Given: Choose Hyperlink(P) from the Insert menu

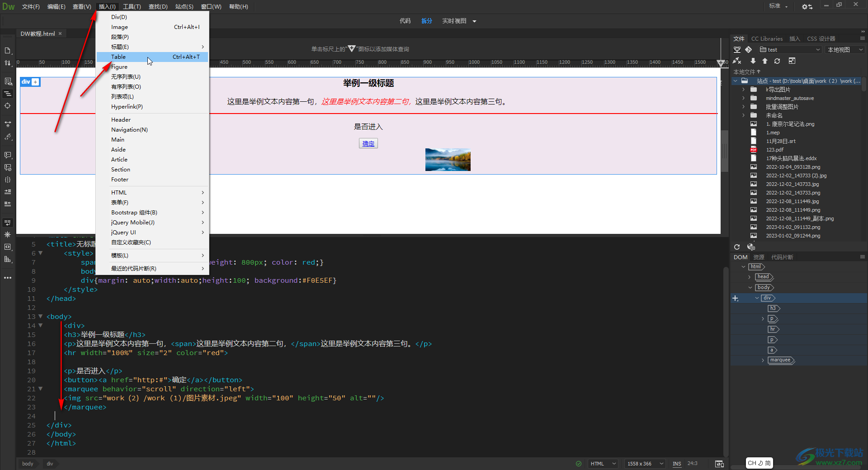Looking at the screenshot, I should (x=152, y=107).
